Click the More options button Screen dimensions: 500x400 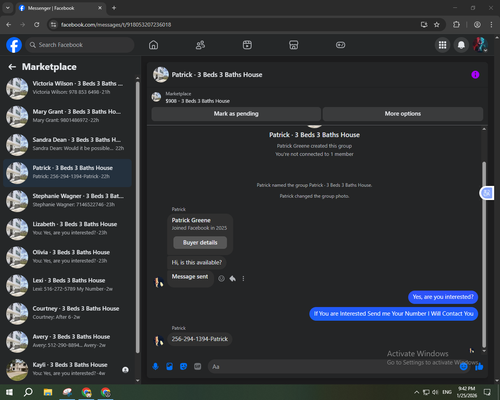[x=403, y=114]
